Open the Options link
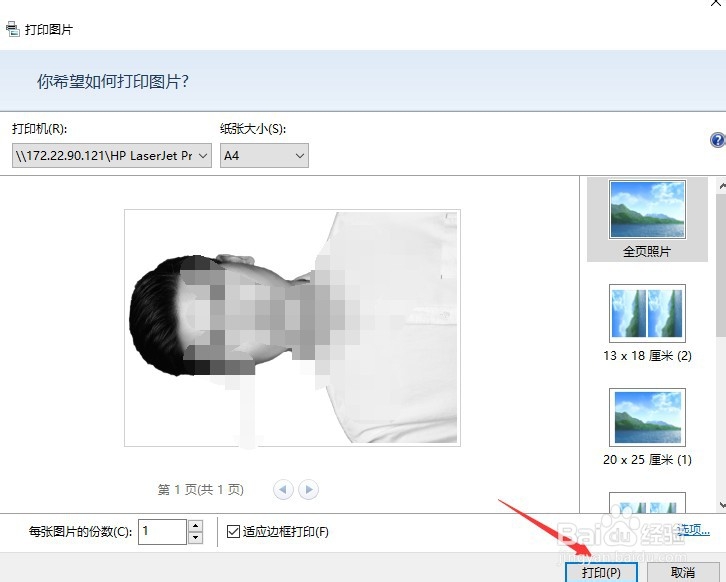Screen dimensions: 726x582 (692, 530)
